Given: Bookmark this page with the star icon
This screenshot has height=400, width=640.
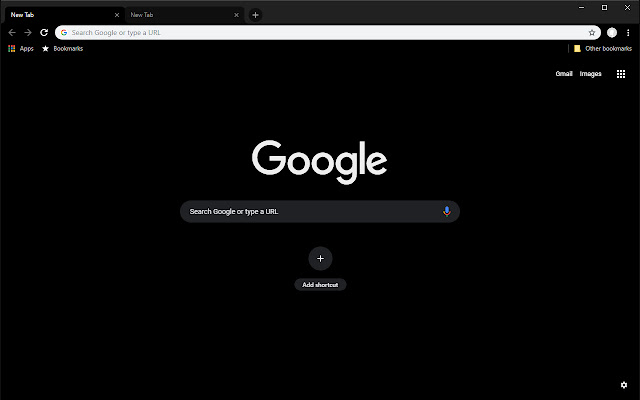Looking at the screenshot, I should [591, 33].
